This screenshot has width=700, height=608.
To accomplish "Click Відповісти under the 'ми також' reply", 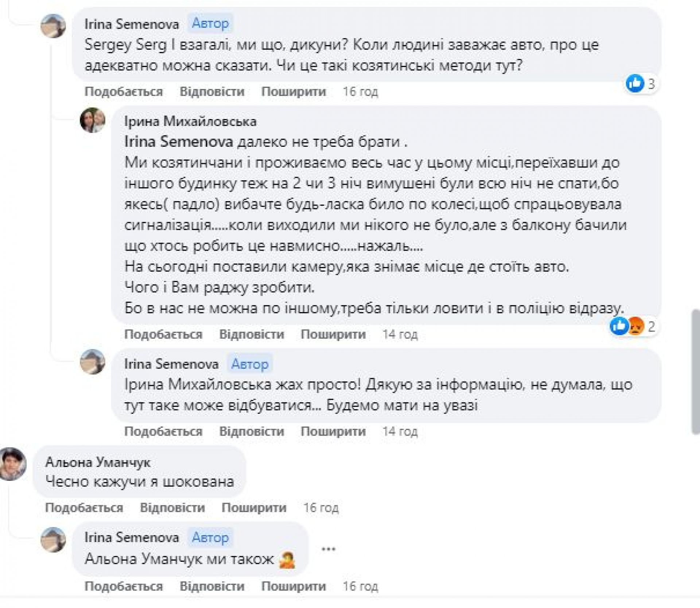I will click(212, 586).
